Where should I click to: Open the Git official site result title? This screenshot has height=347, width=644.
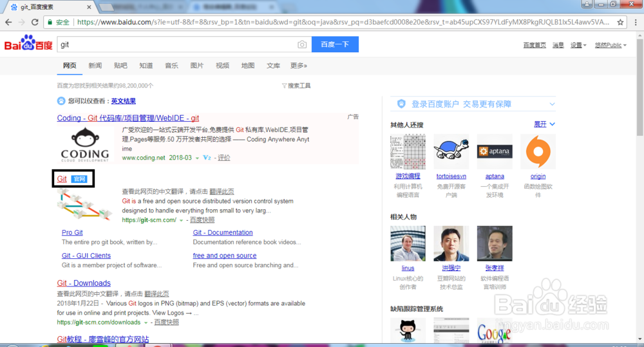point(62,179)
